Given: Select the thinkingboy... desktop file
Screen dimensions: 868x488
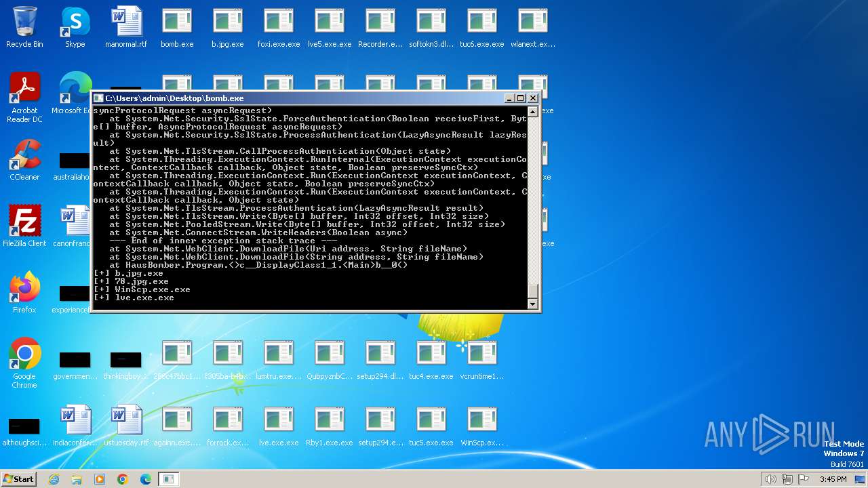Looking at the screenshot, I should pos(126,364).
